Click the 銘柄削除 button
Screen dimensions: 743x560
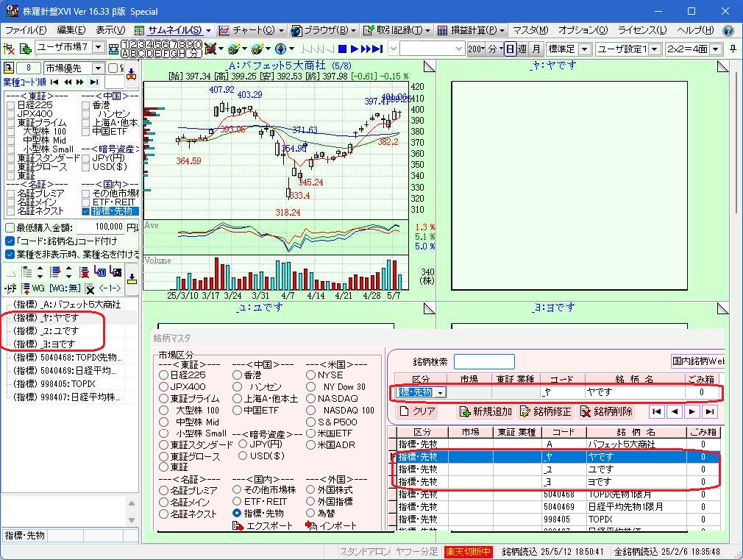click(x=606, y=411)
